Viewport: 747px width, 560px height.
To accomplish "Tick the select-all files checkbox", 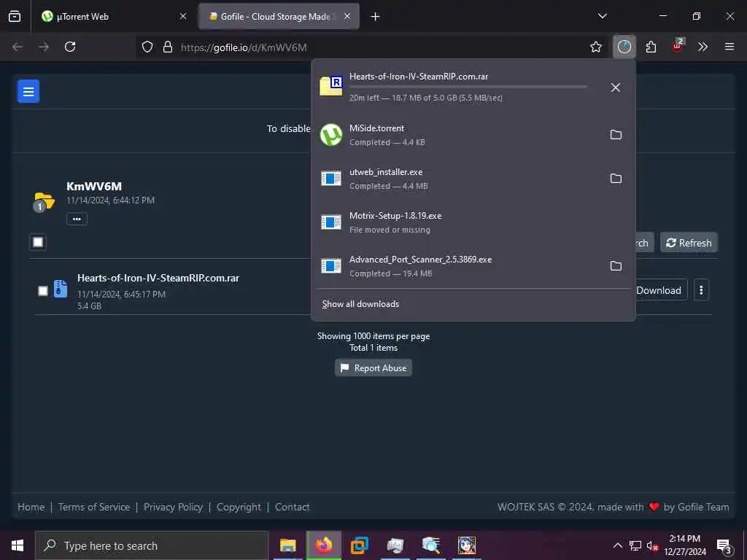I will (38, 242).
